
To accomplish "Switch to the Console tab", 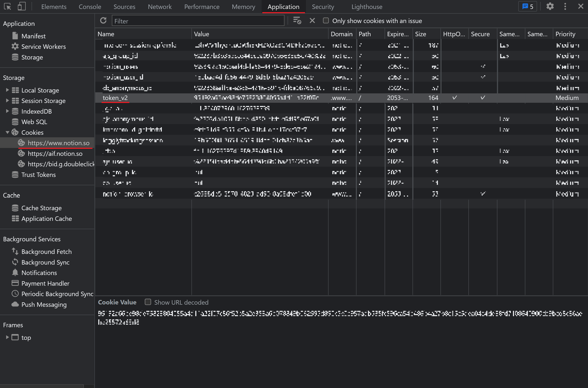I will click(90, 7).
